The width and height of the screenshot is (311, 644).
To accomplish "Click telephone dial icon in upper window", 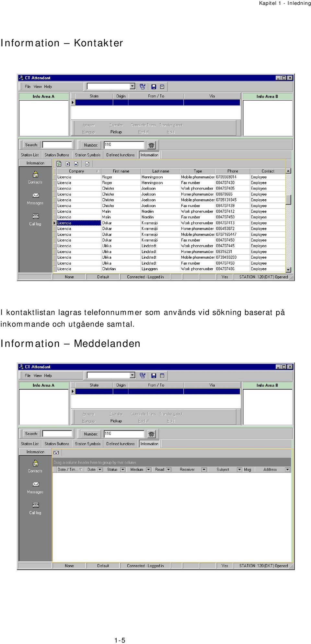I will [151, 145].
